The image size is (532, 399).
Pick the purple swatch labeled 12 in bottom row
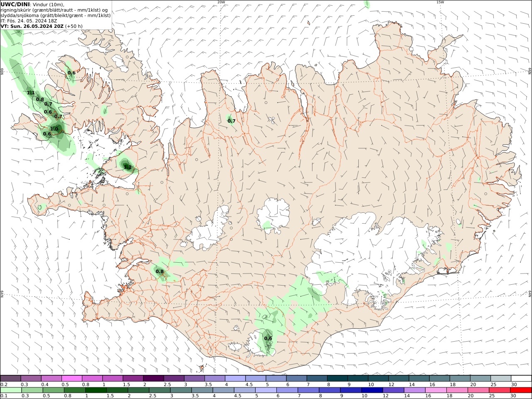coord(393,390)
